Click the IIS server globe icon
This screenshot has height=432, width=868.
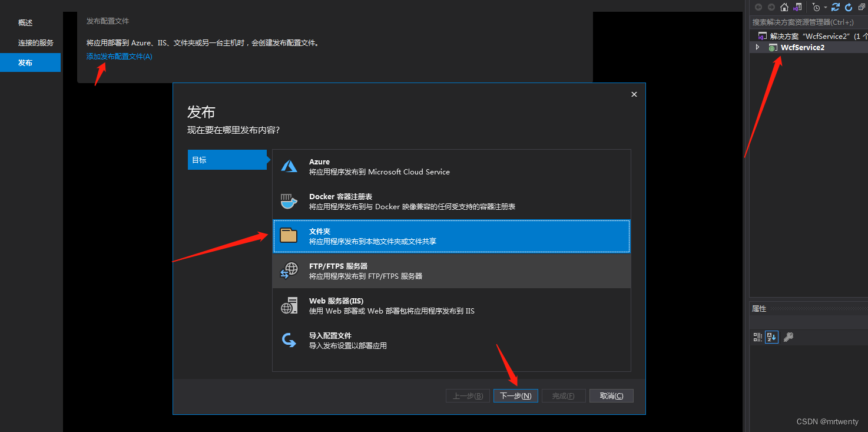(289, 305)
